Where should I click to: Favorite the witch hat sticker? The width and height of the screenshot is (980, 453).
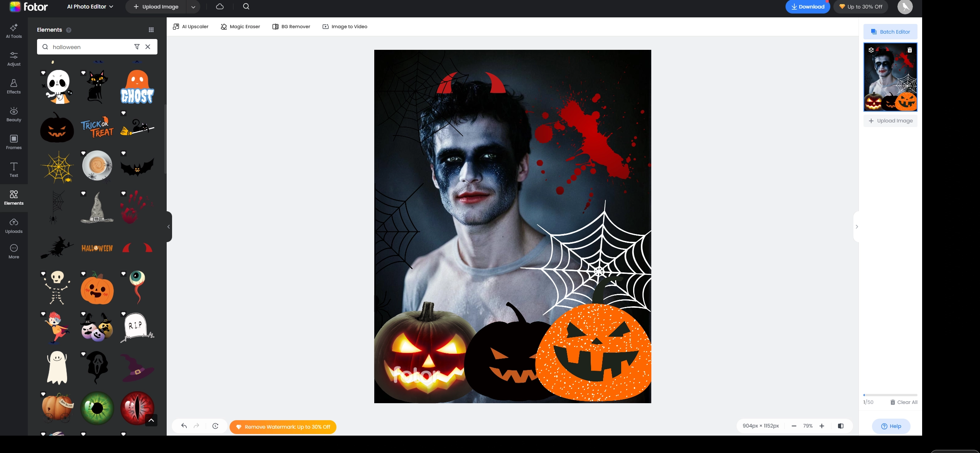click(83, 193)
